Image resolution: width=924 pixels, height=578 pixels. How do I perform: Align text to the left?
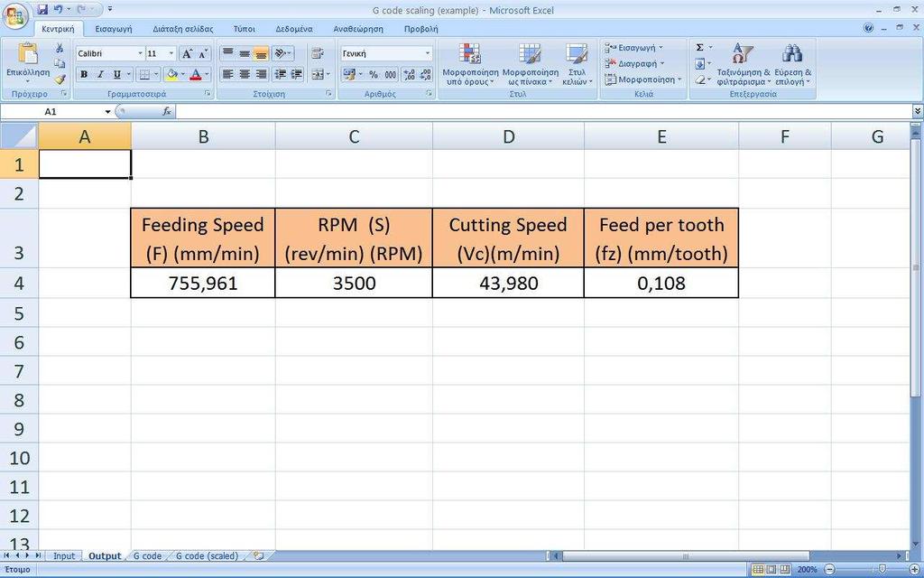228,74
